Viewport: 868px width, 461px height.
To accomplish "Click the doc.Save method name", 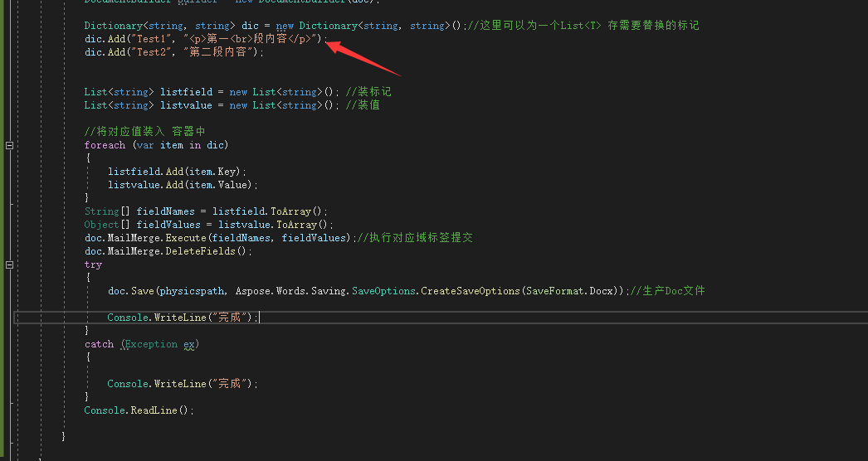I will [x=144, y=291].
